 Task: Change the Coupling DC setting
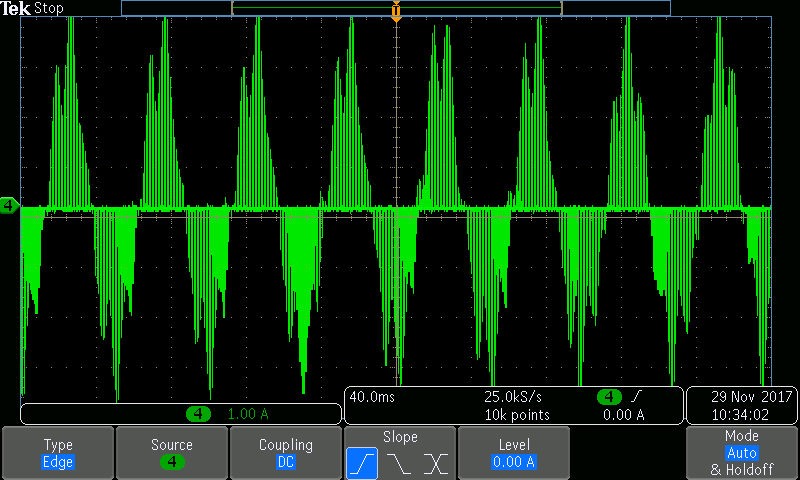pos(285,453)
